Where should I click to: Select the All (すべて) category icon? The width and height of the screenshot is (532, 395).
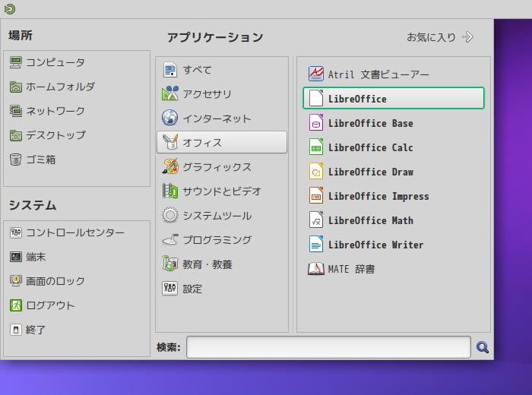pyautogui.click(x=170, y=70)
